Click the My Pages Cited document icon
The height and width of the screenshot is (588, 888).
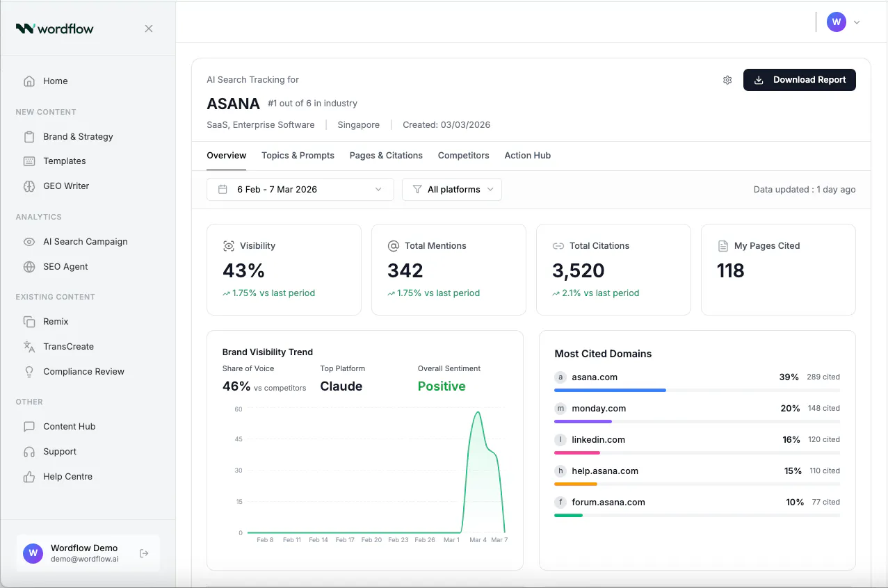pos(722,245)
